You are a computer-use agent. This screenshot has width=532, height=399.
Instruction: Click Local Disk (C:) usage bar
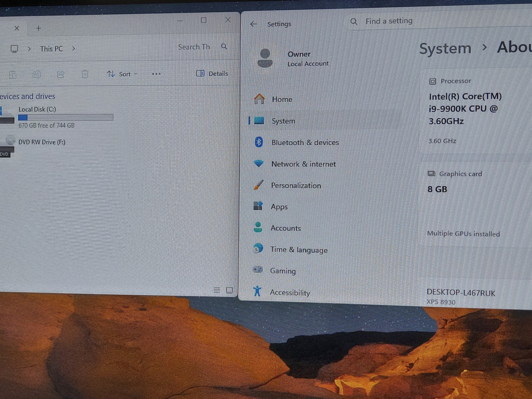coord(66,117)
